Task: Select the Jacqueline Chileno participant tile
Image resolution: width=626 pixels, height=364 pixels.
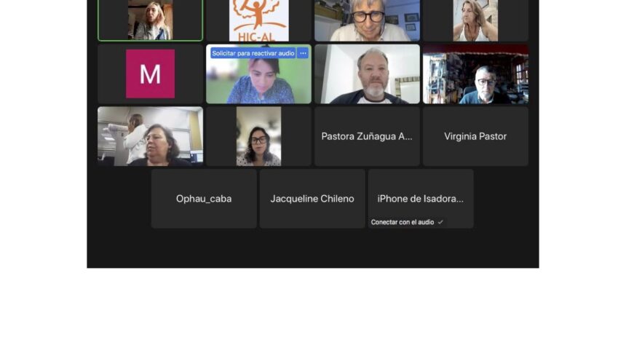Action: [x=312, y=198]
